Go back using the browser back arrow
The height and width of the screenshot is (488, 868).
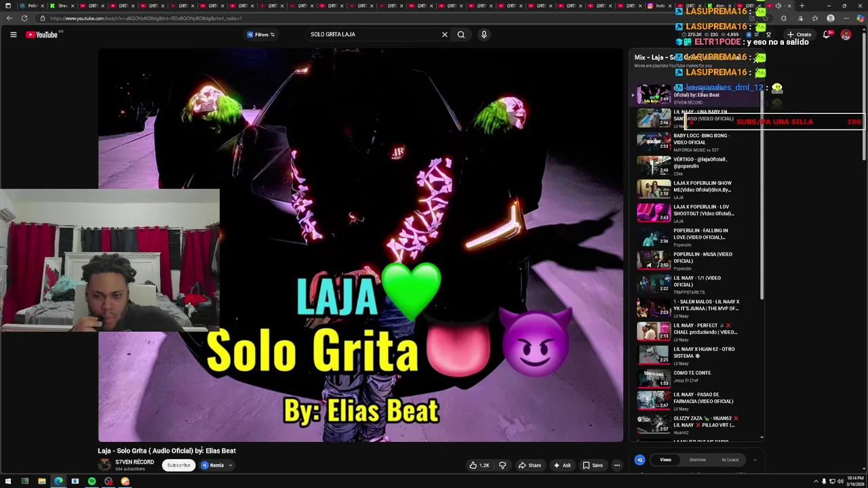pyautogui.click(x=9, y=18)
